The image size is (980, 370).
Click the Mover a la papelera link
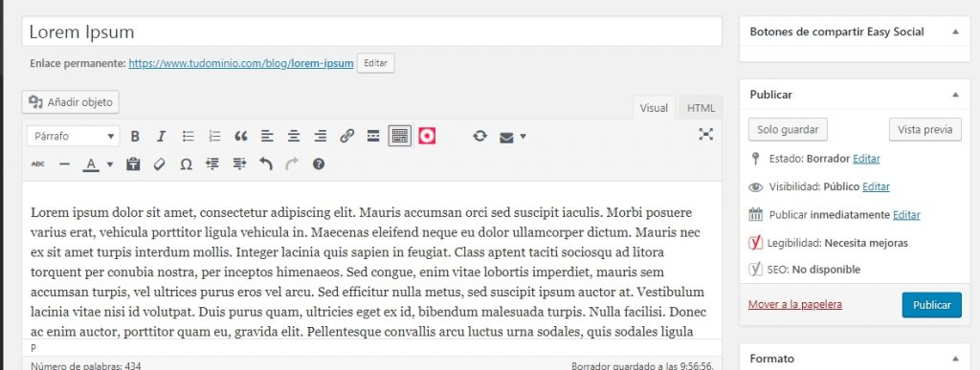coord(795,304)
